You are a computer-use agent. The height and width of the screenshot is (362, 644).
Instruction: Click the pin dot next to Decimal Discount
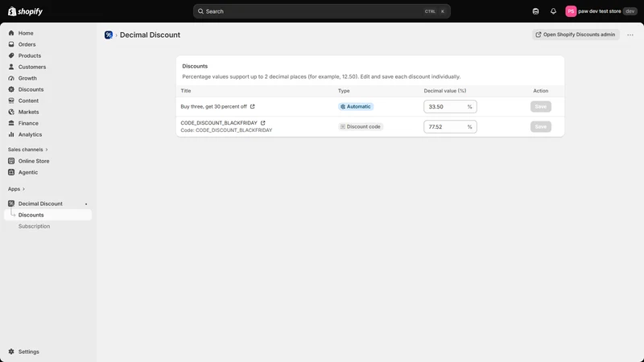pos(86,204)
